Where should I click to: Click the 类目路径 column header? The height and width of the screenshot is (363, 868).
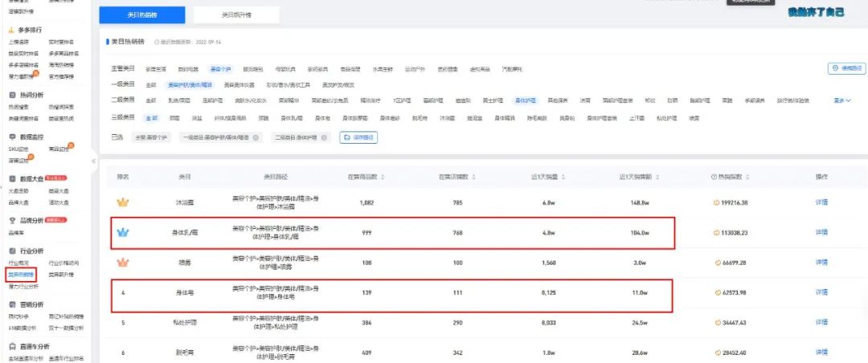[x=276, y=177]
